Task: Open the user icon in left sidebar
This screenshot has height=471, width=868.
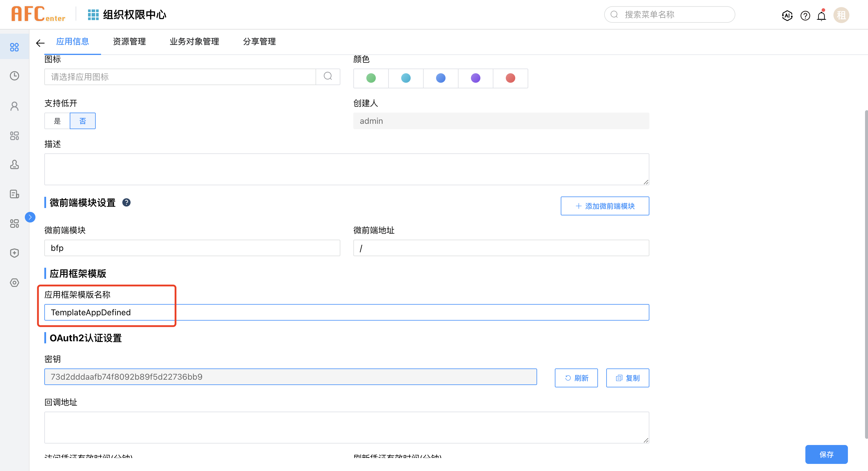Action: pyautogui.click(x=14, y=106)
